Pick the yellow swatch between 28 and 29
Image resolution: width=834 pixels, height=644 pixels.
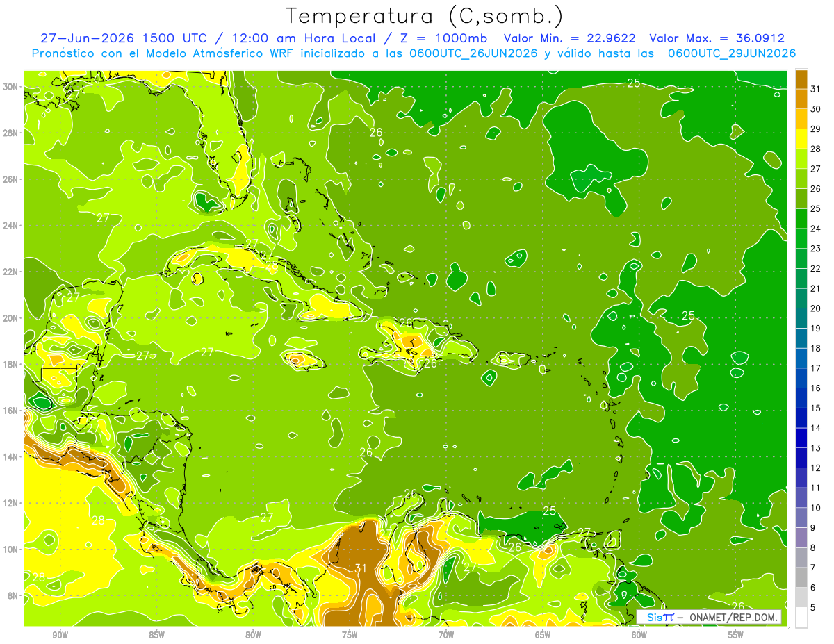pyautogui.click(x=801, y=139)
